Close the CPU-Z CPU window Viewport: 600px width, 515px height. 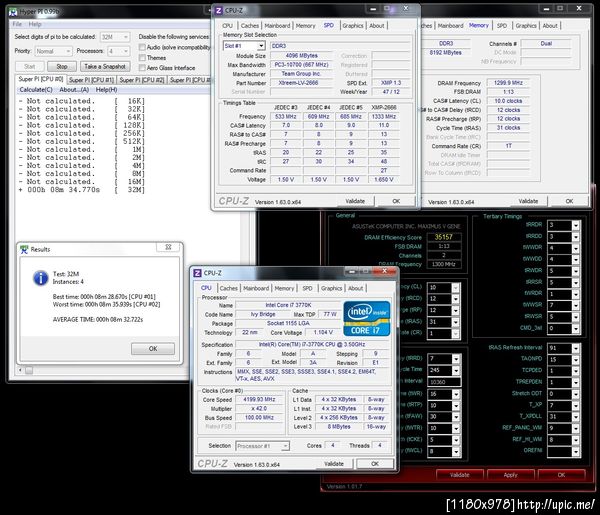[385, 271]
